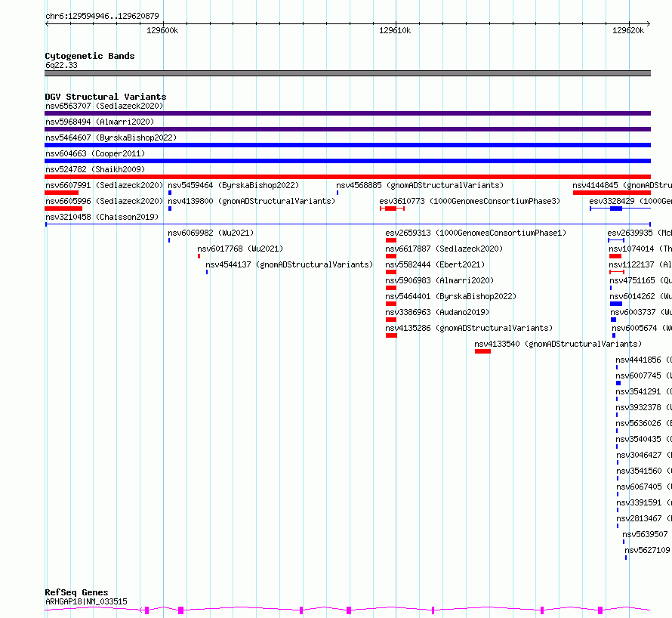This screenshot has width=672, height=618.
Task: Open the ARHGAP18|NM_033515 gene label
Action: pos(86,601)
